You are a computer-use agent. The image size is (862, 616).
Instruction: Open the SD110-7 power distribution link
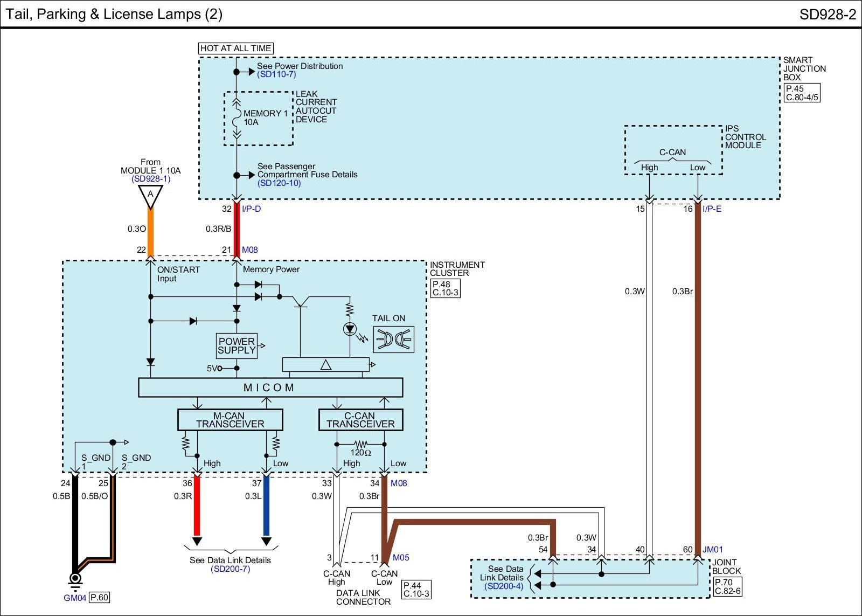click(x=276, y=74)
